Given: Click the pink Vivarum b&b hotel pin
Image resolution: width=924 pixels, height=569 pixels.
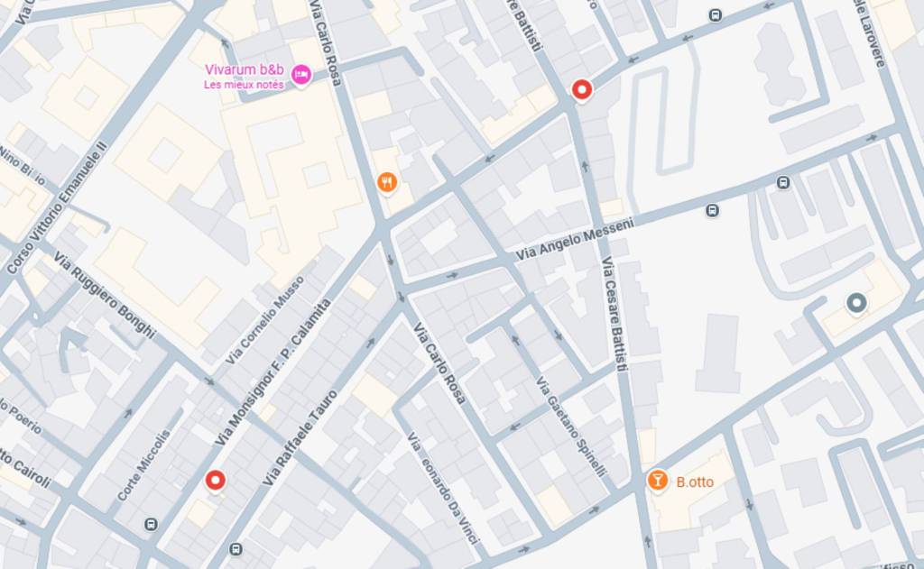Looking at the screenshot, I should point(301,75).
